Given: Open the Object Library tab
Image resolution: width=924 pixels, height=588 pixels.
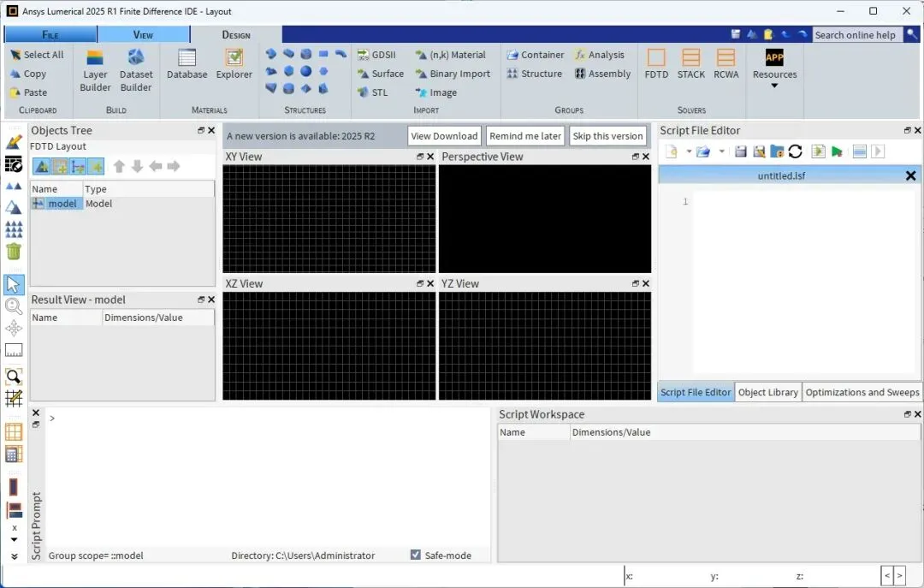Looking at the screenshot, I should click(x=767, y=392).
